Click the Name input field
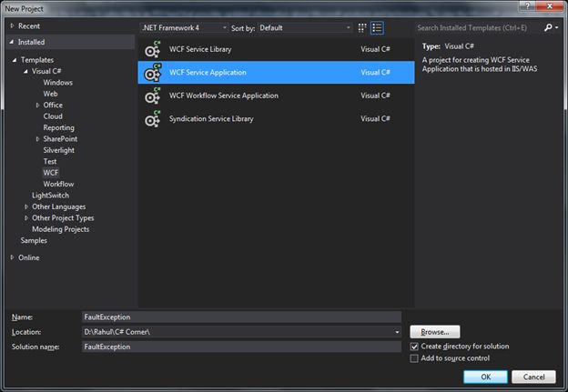568x392 pixels. 241,317
